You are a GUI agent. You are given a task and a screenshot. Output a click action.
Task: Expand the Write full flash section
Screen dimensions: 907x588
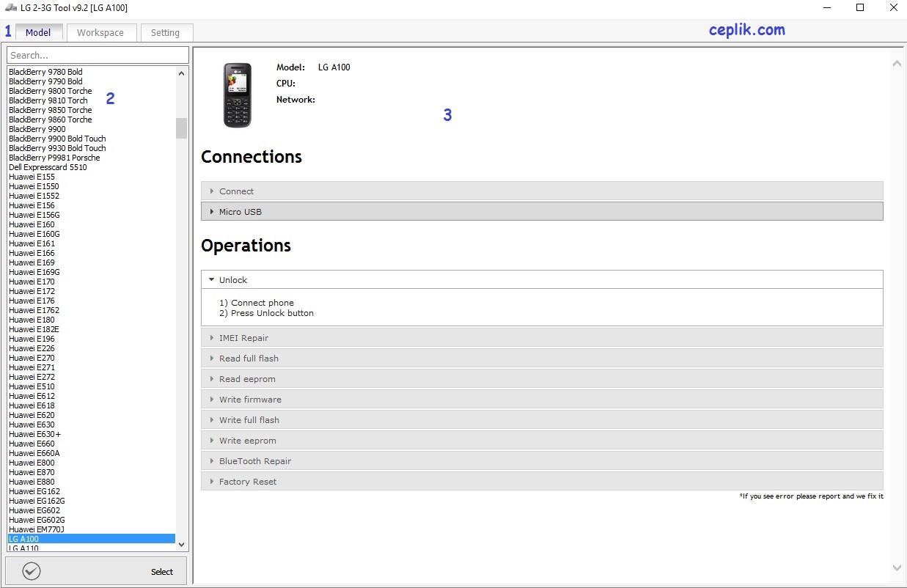[x=542, y=420]
